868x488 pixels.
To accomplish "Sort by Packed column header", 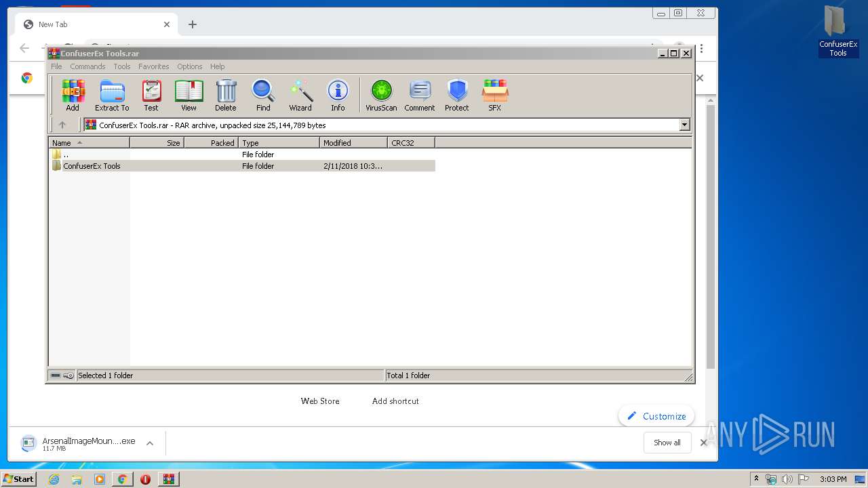I will [211, 143].
